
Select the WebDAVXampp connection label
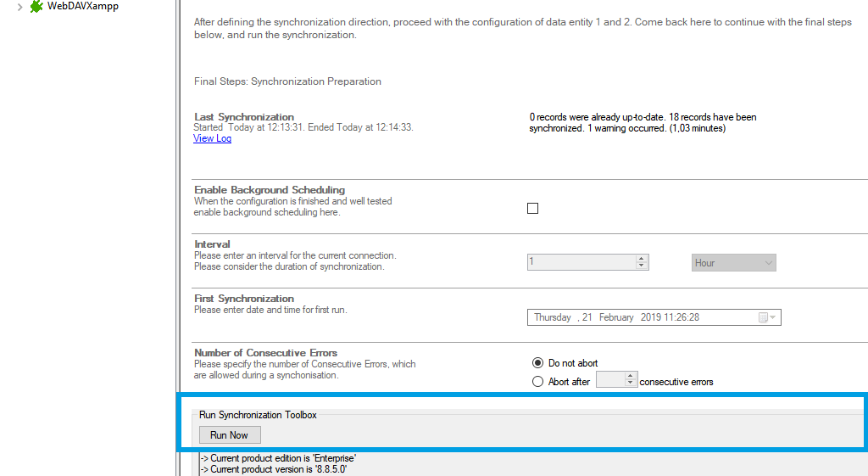[82, 6]
